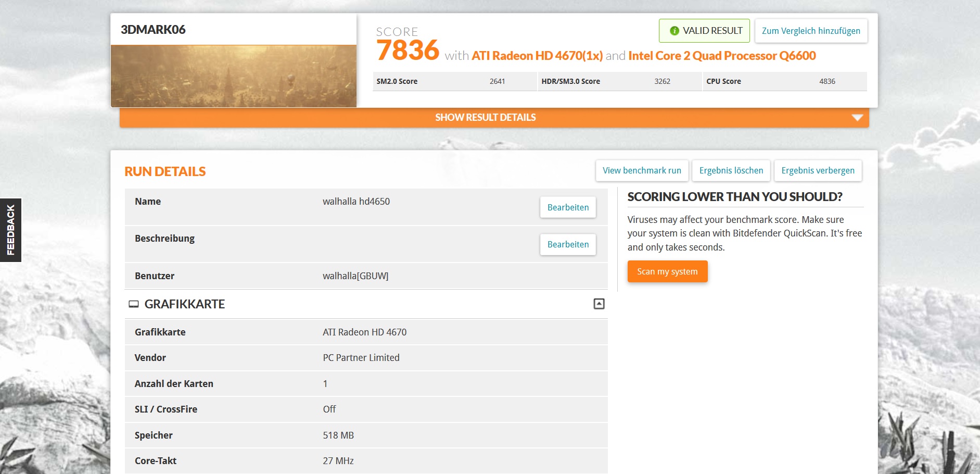Click the score value 7836

pyautogui.click(x=408, y=51)
